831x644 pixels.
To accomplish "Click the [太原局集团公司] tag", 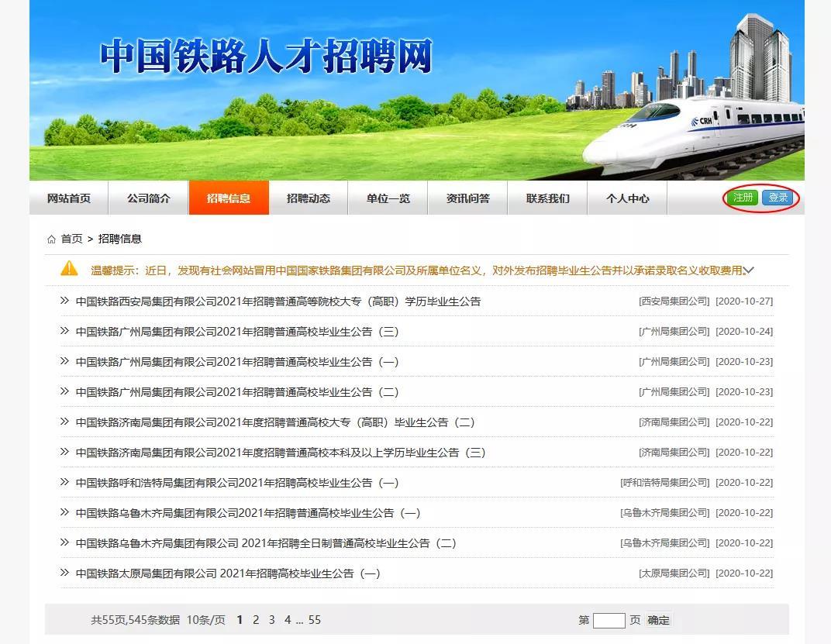I will tap(674, 573).
